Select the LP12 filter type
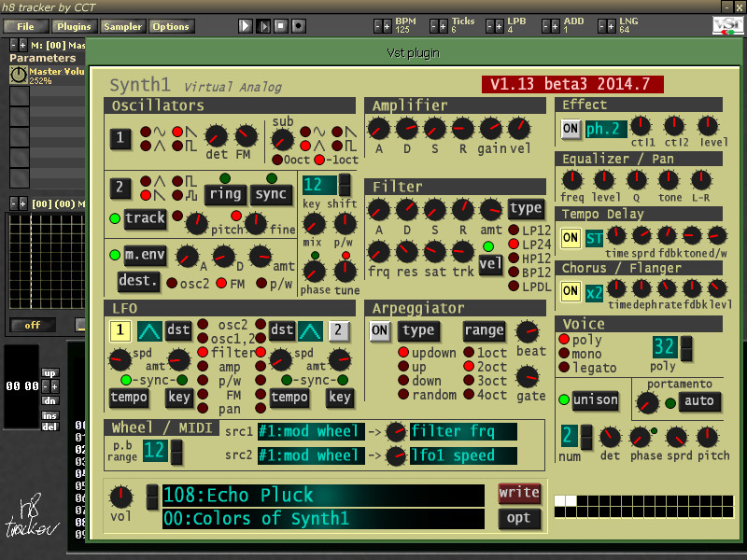747x560 pixels. pyautogui.click(x=514, y=230)
